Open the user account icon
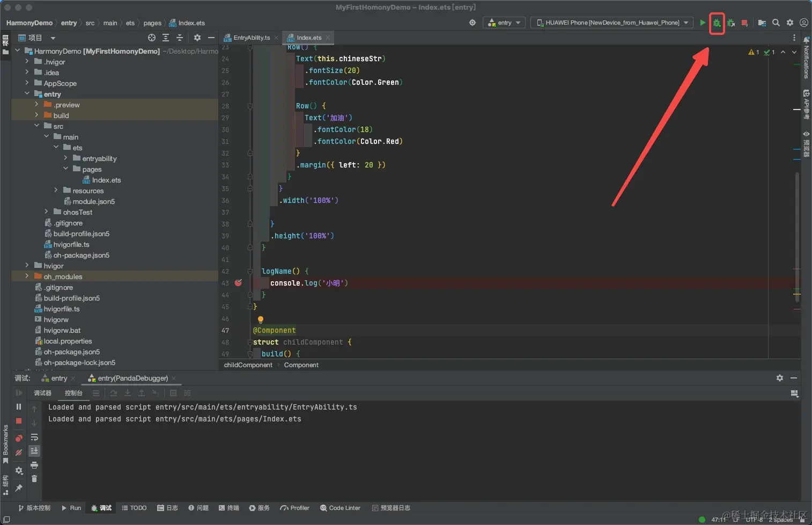This screenshot has width=812, height=525. 803,23
